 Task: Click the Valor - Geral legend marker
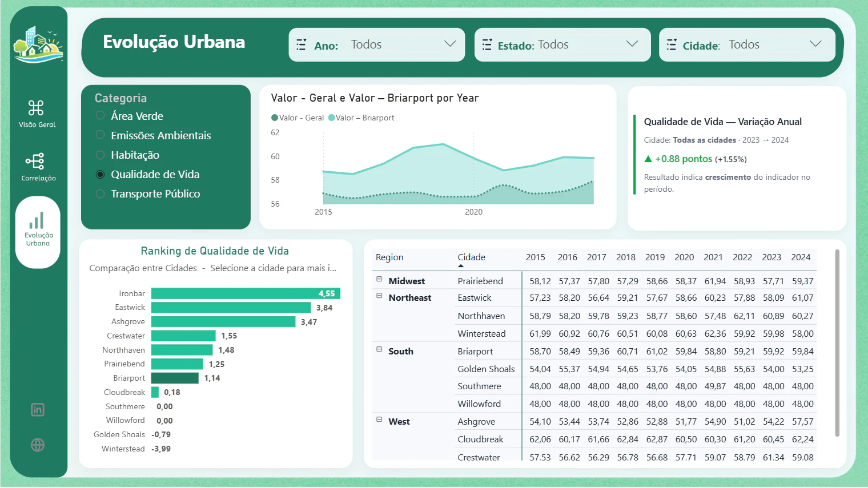(275, 118)
